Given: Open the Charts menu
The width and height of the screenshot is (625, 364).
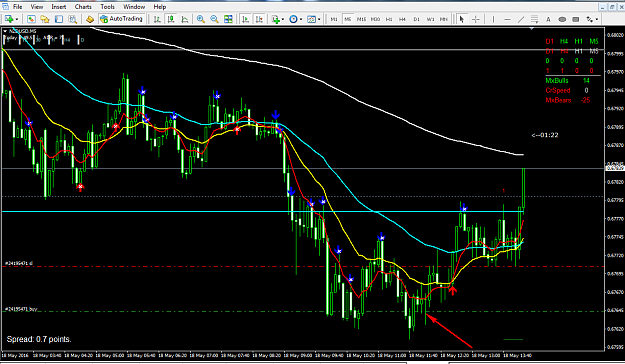Looking at the screenshot, I should (83, 7).
